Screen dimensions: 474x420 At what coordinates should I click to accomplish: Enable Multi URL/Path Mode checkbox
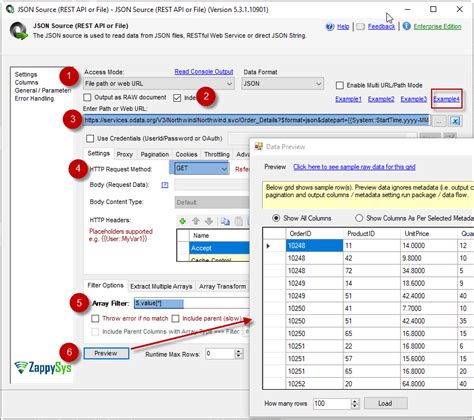(340, 85)
